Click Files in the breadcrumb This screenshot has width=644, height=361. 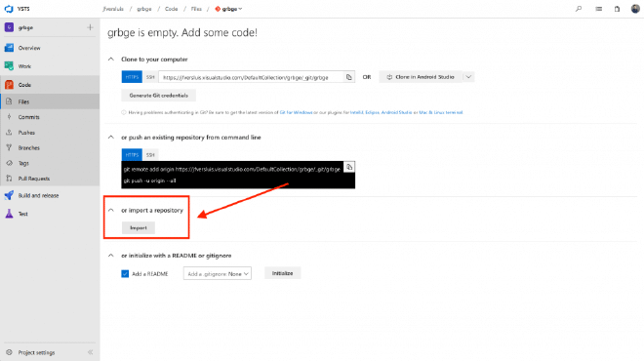tap(196, 9)
